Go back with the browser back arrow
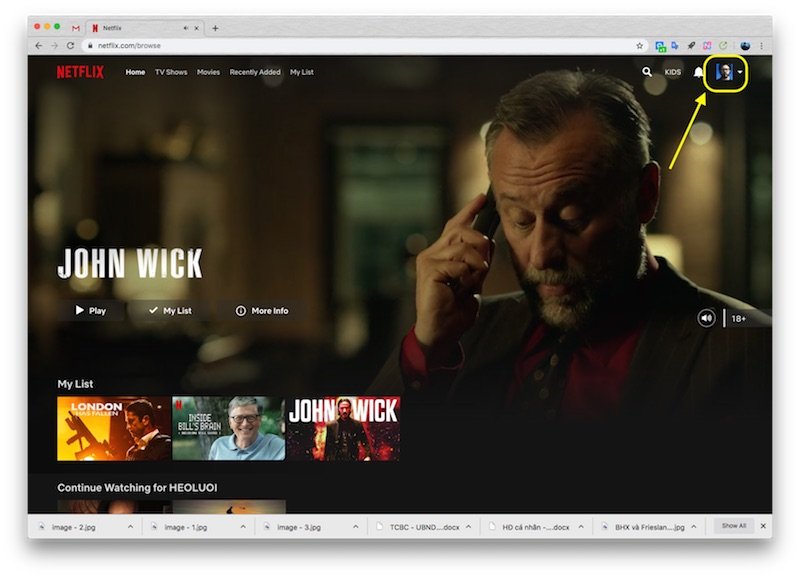This screenshot has height=578, width=800. click(x=39, y=45)
